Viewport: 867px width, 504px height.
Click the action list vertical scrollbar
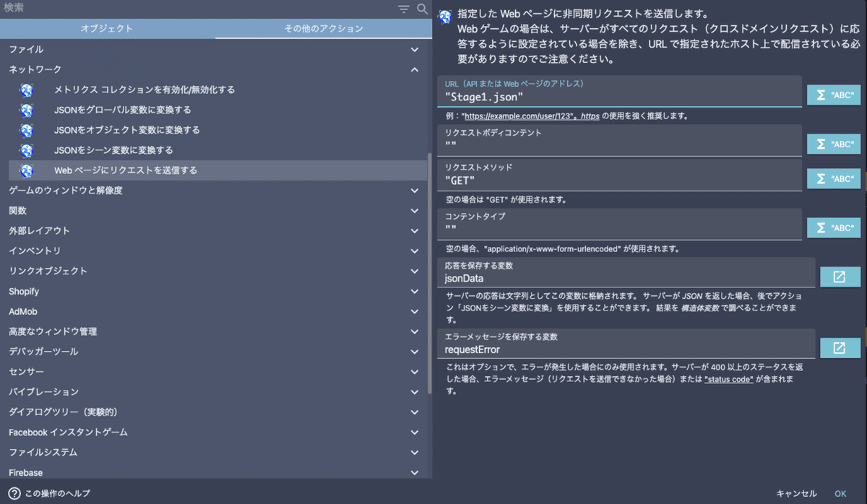(430, 273)
